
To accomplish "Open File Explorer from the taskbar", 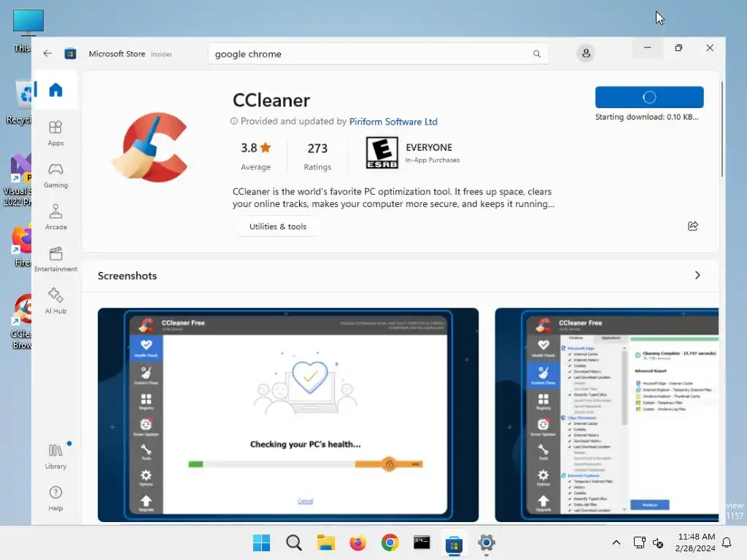I will point(326,542).
